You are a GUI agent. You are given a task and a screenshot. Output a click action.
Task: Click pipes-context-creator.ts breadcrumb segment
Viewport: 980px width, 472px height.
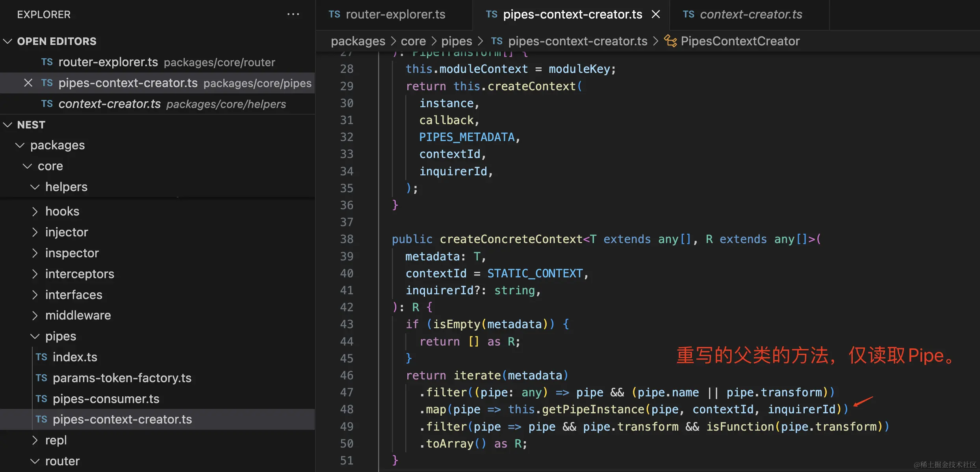tap(577, 41)
